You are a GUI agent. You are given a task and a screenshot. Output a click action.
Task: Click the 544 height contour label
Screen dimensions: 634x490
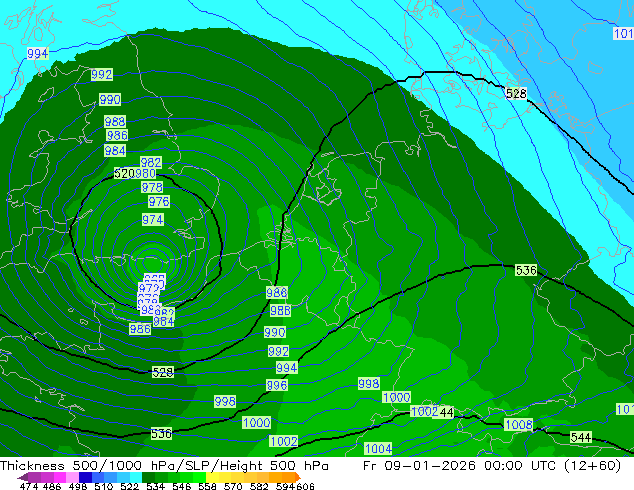click(x=581, y=438)
